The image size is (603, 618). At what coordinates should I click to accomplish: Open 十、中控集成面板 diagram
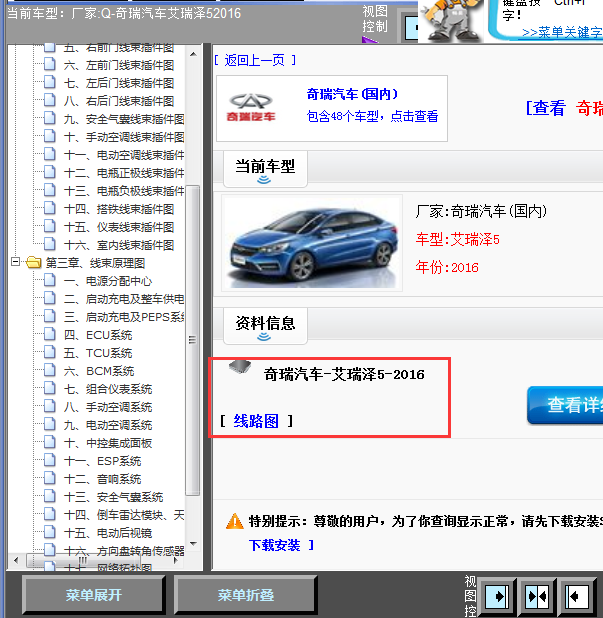coord(108,443)
